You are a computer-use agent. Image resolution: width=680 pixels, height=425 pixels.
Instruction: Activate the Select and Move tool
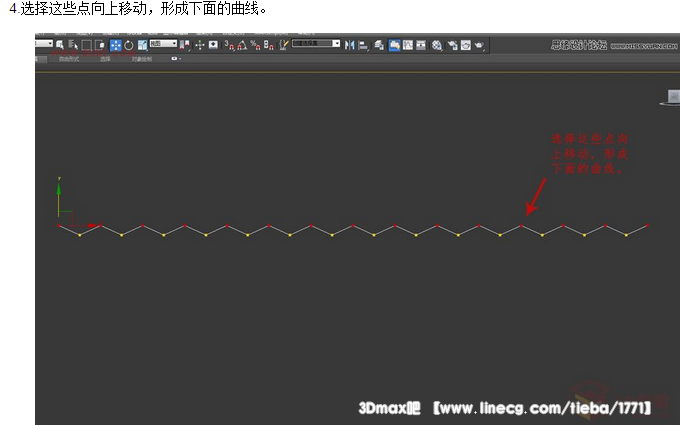click(115, 45)
